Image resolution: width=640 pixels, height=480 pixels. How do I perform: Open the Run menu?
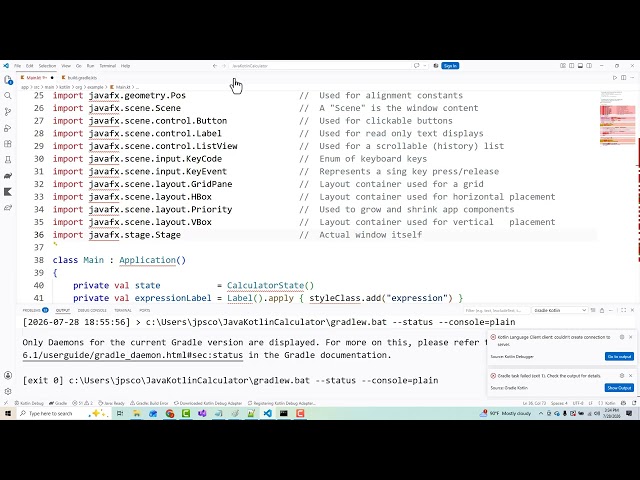(x=90, y=66)
